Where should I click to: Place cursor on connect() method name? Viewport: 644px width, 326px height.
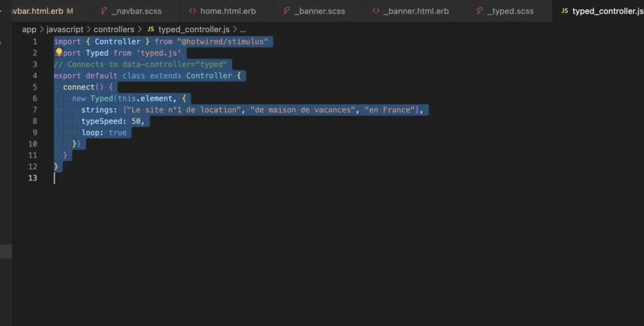point(79,87)
